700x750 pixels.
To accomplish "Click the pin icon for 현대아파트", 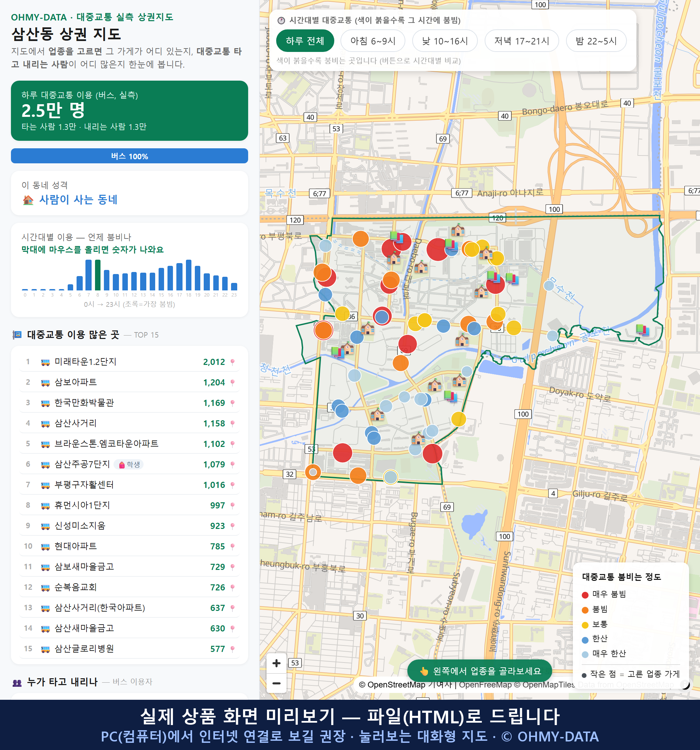I will click(x=232, y=547).
